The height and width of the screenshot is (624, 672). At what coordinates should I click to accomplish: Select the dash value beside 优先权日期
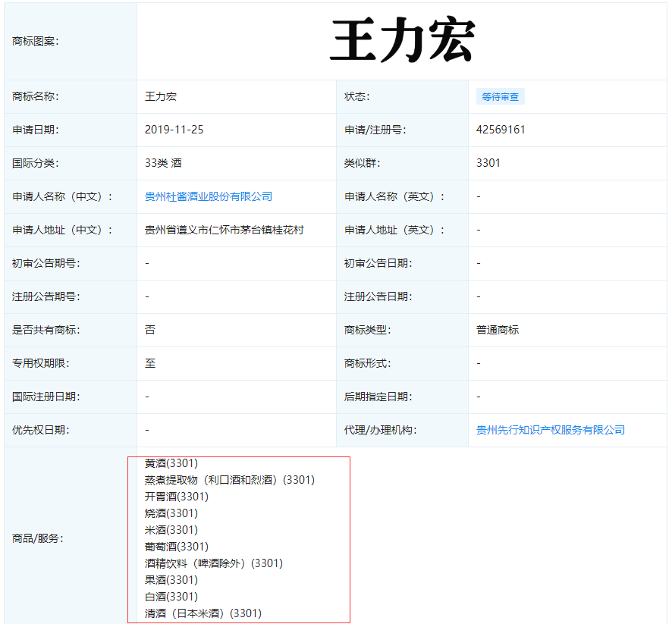[147, 430]
